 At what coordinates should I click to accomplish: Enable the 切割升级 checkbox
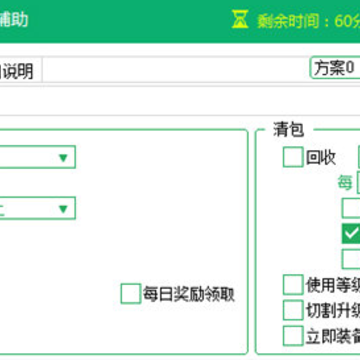click(293, 310)
